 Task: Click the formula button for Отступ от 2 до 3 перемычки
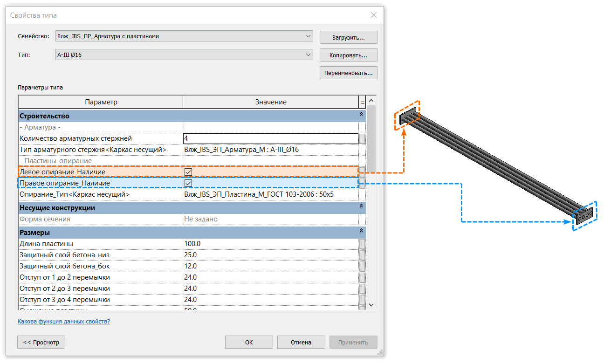(x=362, y=288)
